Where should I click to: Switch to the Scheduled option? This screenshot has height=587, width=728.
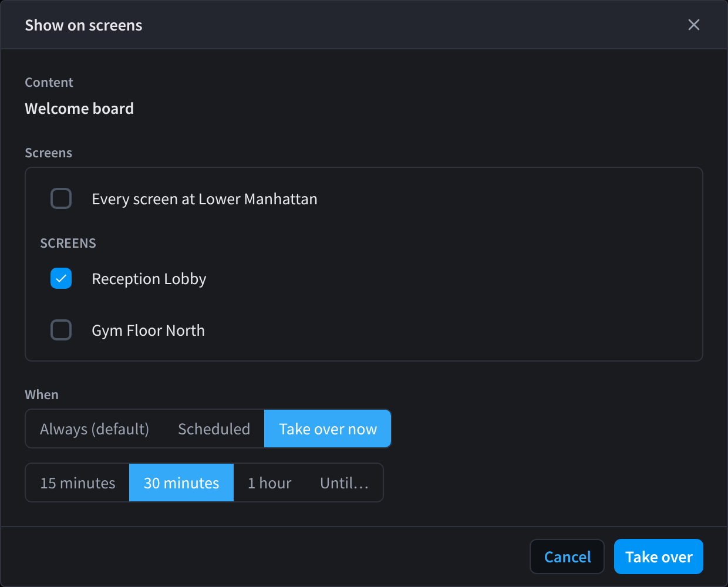click(214, 429)
